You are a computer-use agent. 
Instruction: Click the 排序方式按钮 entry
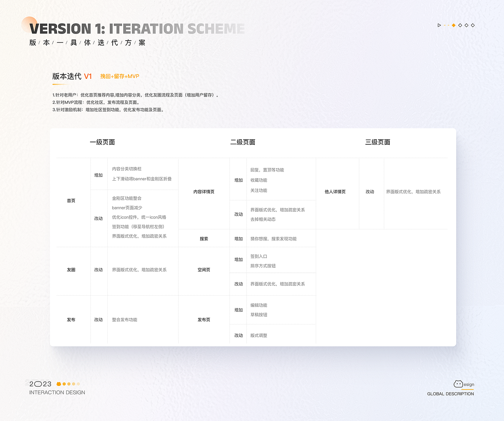click(263, 266)
